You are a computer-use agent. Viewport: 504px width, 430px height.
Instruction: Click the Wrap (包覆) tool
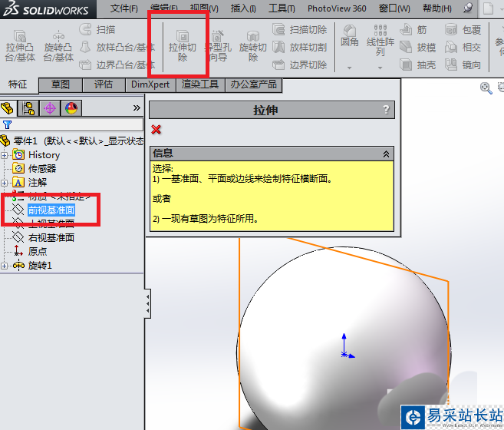tap(463, 30)
